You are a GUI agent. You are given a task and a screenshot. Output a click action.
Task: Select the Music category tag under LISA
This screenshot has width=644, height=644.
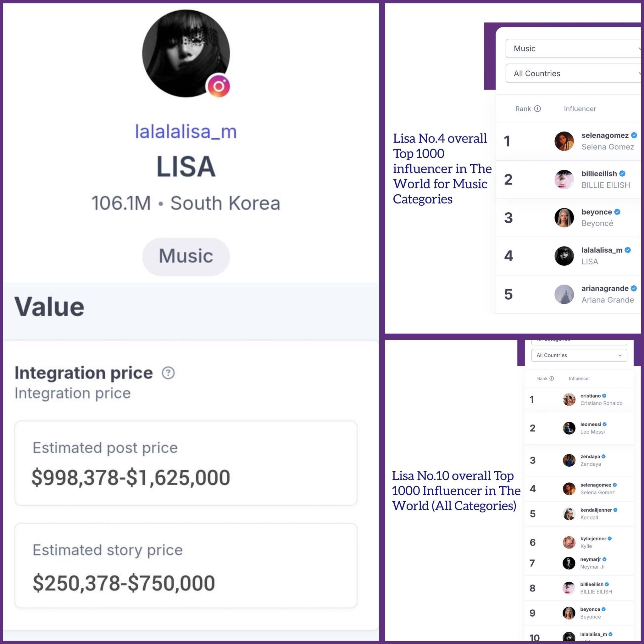coord(186,256)
